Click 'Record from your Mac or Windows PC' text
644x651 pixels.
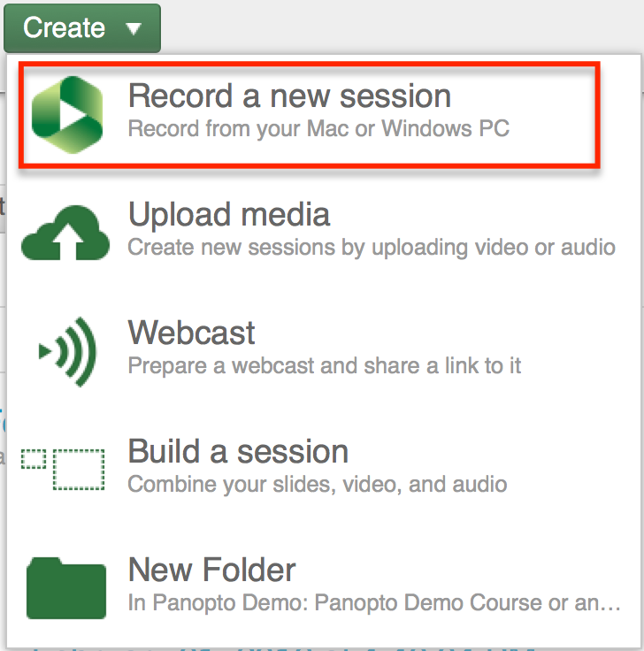(318, 129)
